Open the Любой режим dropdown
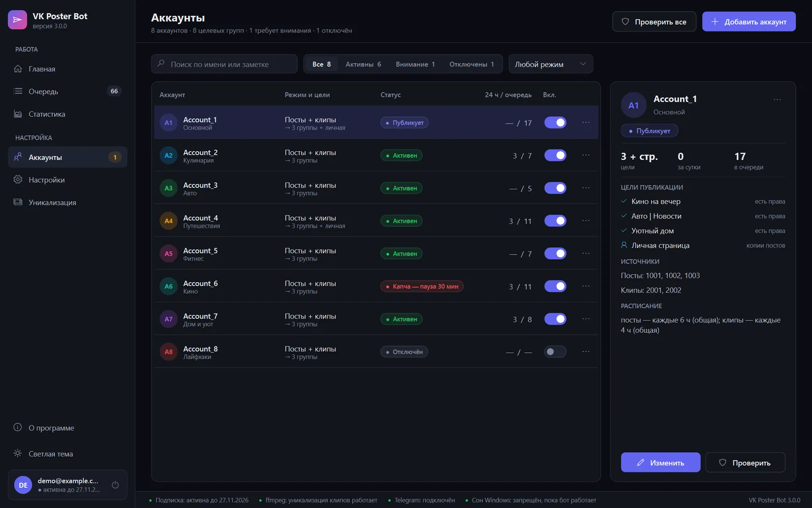812x508 pixels. (x=551, y=64)
